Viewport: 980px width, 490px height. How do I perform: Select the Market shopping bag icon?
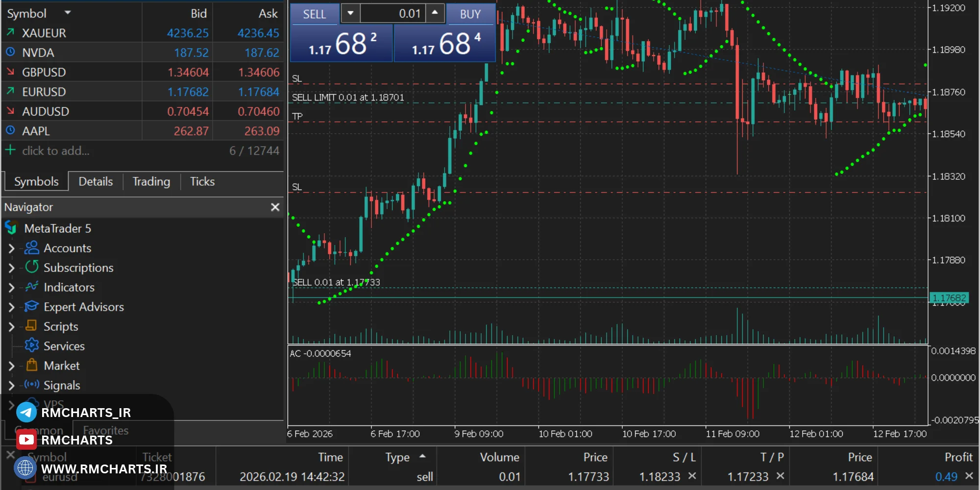tap(32, 365)
